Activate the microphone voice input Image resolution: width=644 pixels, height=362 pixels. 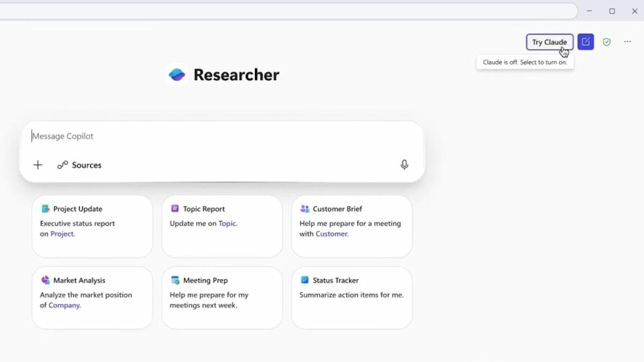click(404, 165)
